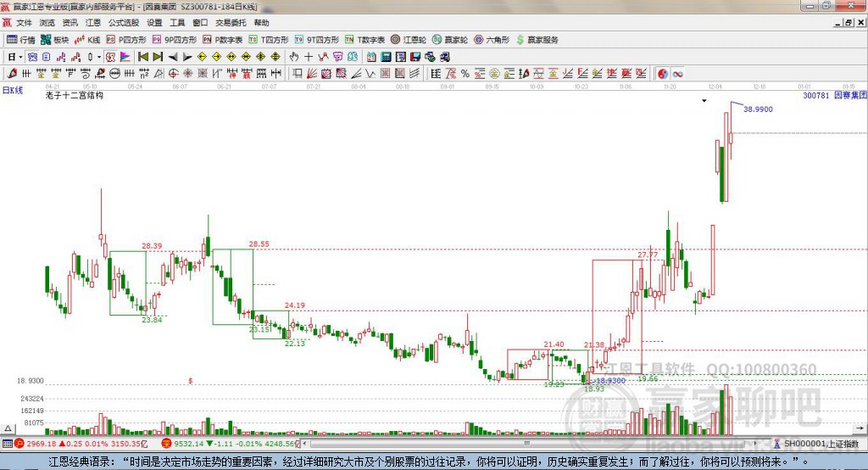Click the yin-yang taiji icon
Viewport: 868px width, 470px height.
click(x=663, y=73)
